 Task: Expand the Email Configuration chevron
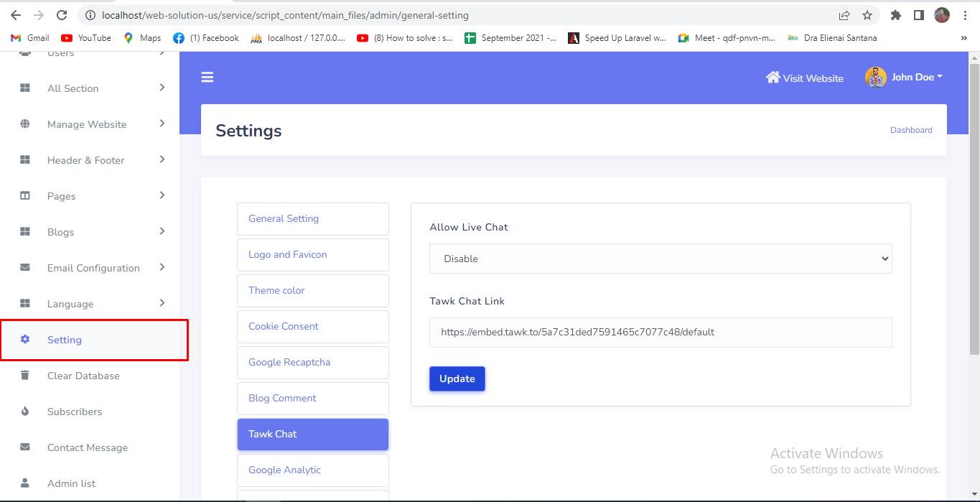click(162, 267)
